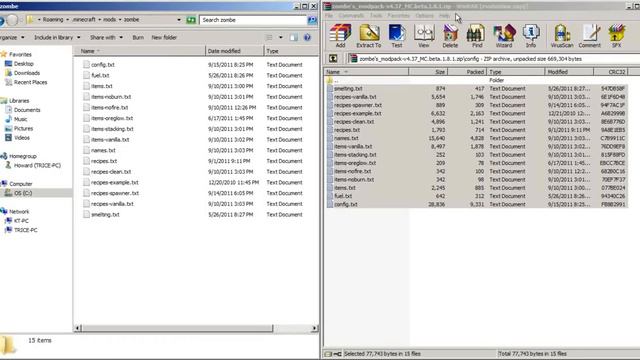Sort WinRAR list by Packed column
This screenshot has height=360, width=640.
[x=467, y=72]
